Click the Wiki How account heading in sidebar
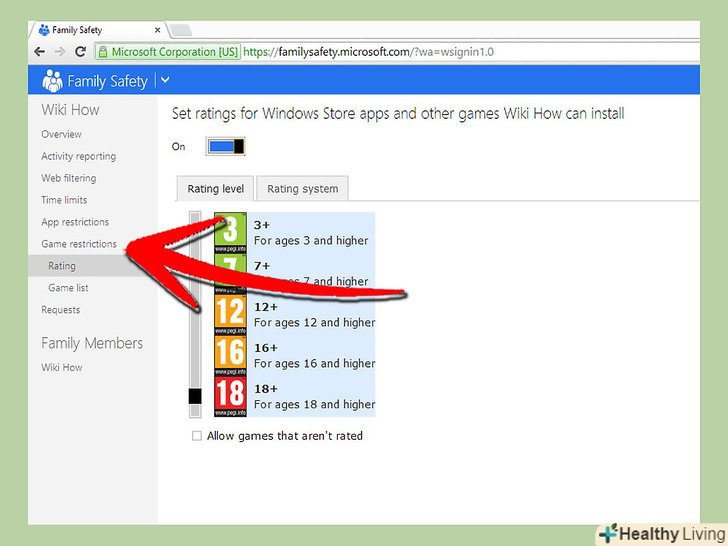Viewport: 728px width, 546px height. [x=70, y=110]
